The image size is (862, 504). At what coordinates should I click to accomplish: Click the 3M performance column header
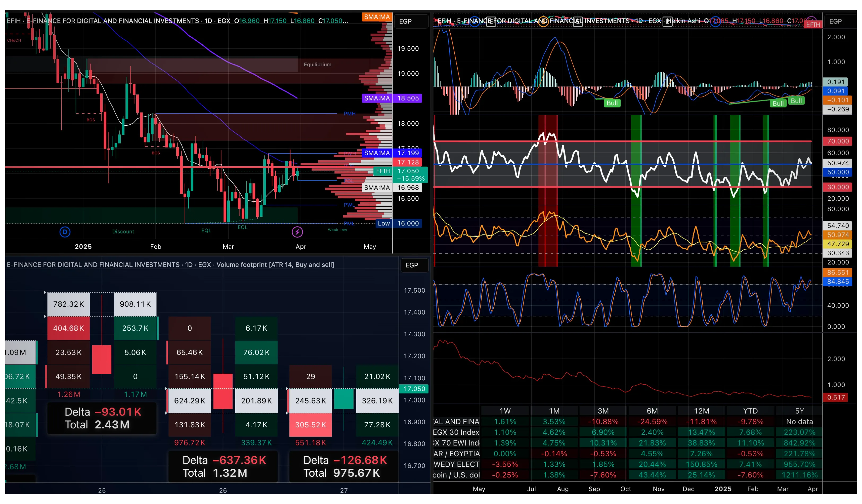pos(603,411)
